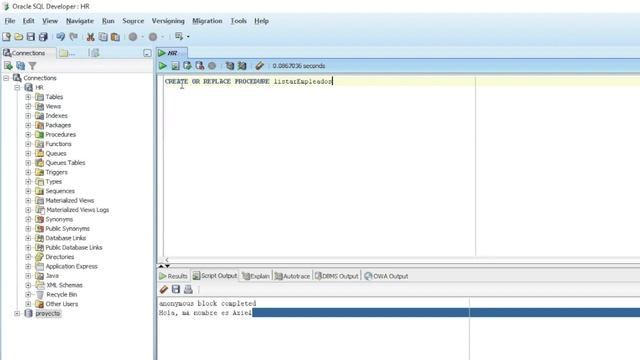This screenshot has width=640, height=360.
Task: Collapse the Connections root node
Action: (6, 78)
